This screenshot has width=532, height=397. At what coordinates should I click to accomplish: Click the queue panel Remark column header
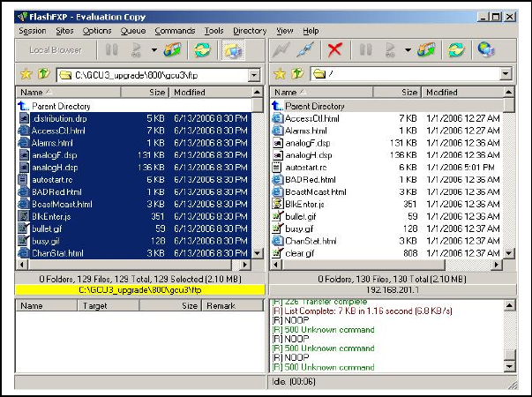point(232,306)
